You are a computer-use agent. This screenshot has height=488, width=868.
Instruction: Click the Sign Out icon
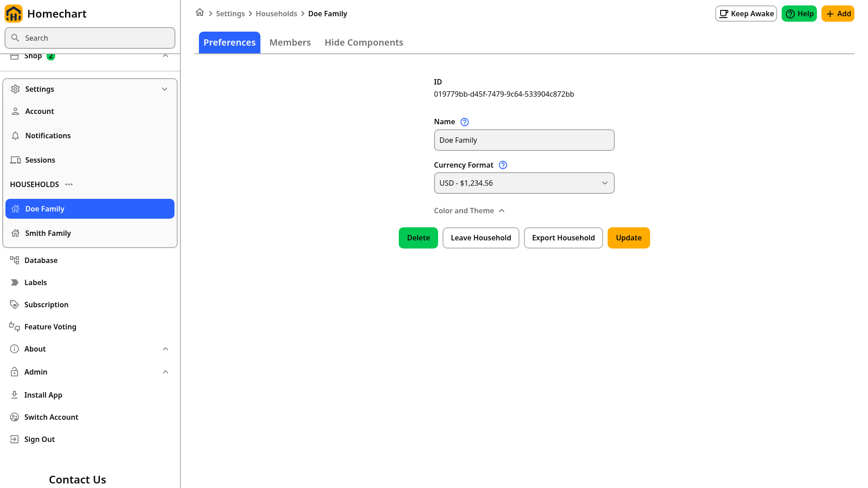point(14,439)
